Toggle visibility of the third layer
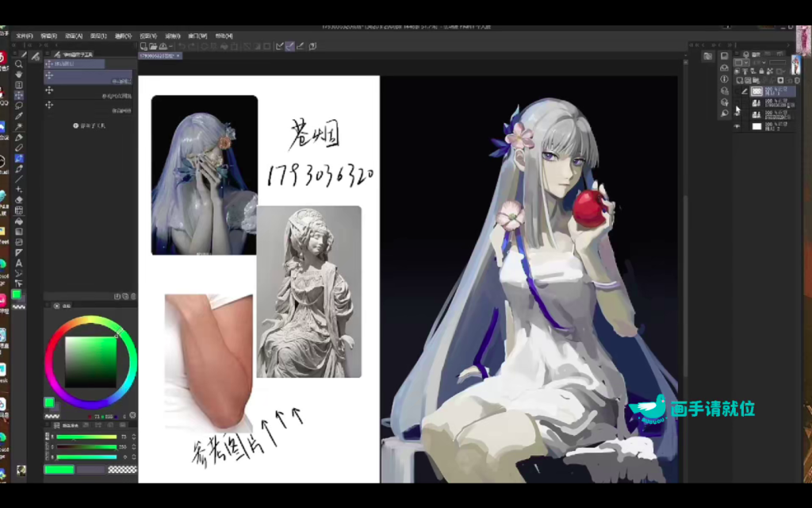 click(x=737, y=115)
